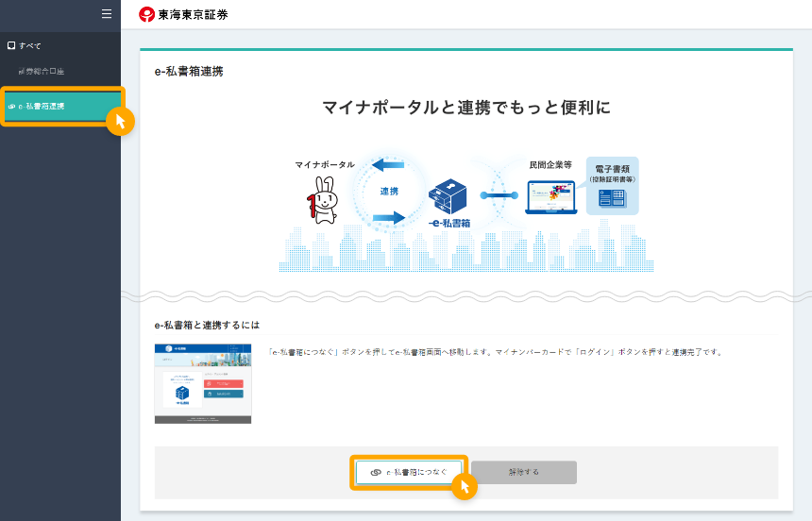Open the すべて sidebar item
The height and width of the screenshot is (521, 812).
[x=25, y=45]
